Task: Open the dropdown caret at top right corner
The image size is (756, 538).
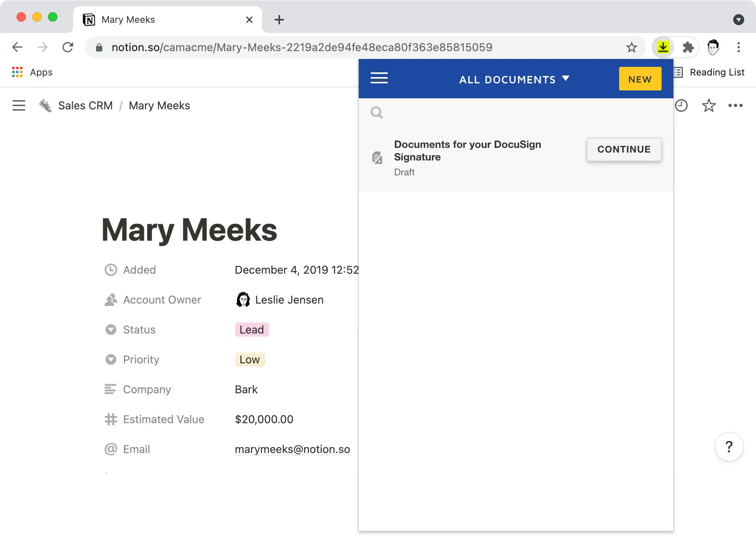Action: point(739,20)
